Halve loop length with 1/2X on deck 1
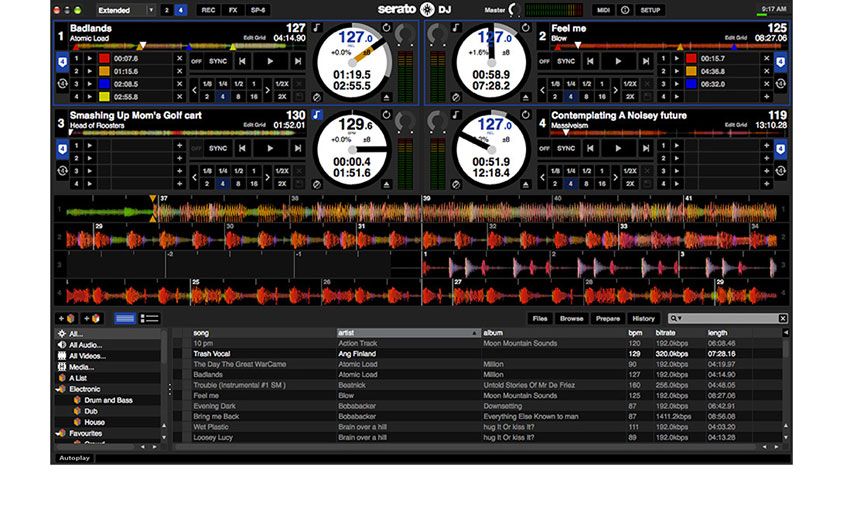The height and width of the screenshot is (505, 850). click(282, 84)
